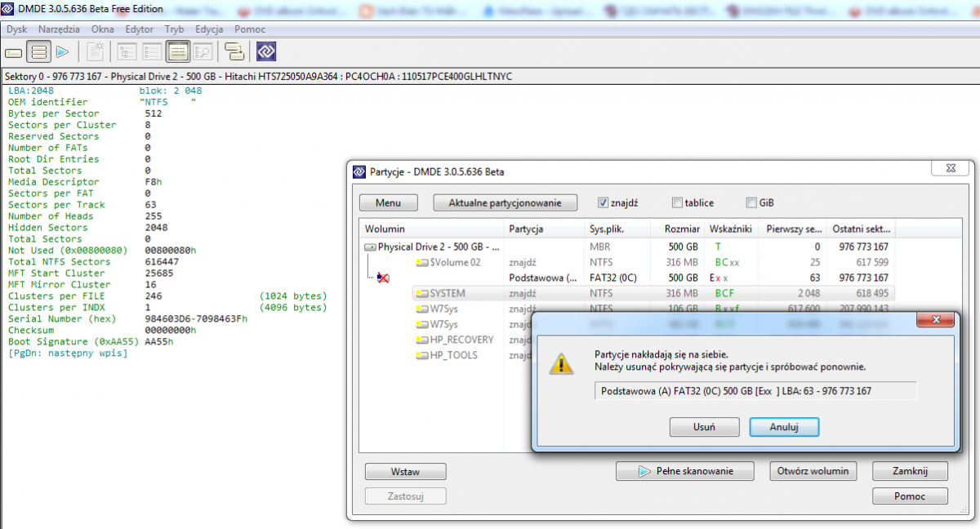Click the copy sectors toolbar icon
Screen dimensions: 980x529
tap(235, 52)
